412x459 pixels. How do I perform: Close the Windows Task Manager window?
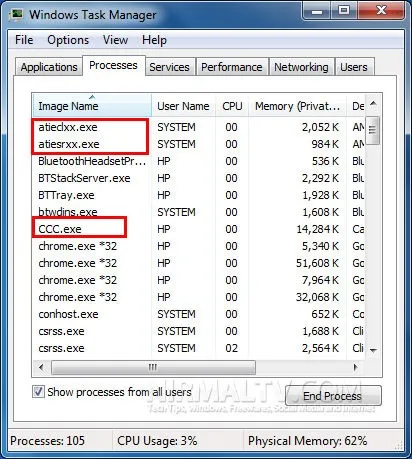click(381, 11)
